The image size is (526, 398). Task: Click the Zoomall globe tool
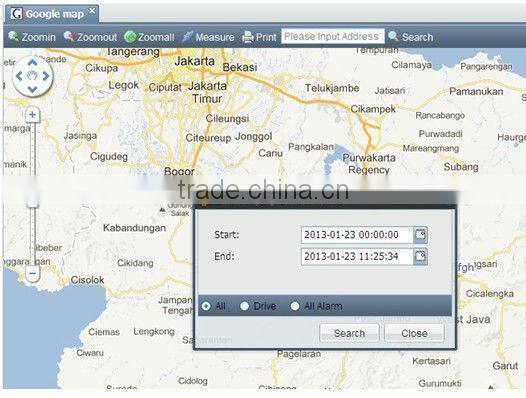pyautogui.click(x=149, y=37)
